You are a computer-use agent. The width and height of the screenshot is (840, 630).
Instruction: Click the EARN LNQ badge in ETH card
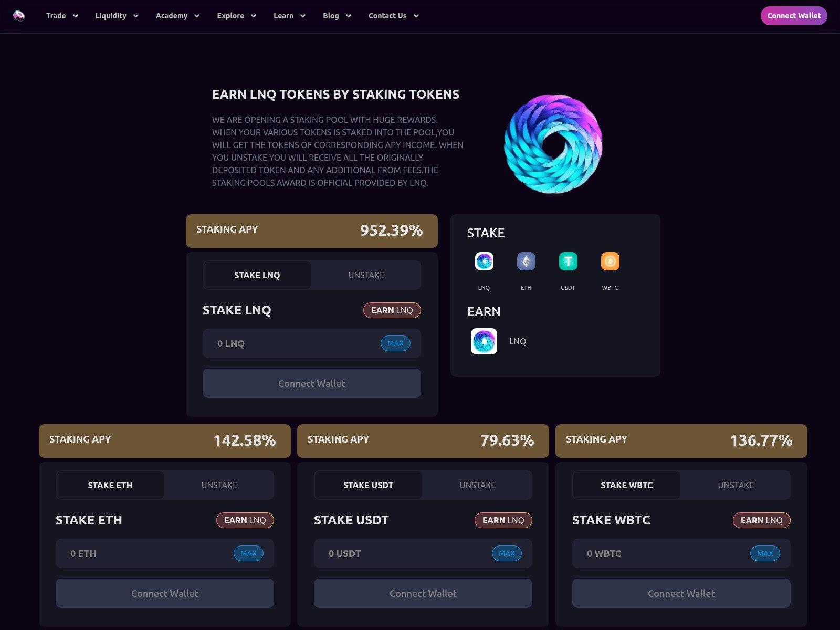(245, 520)
